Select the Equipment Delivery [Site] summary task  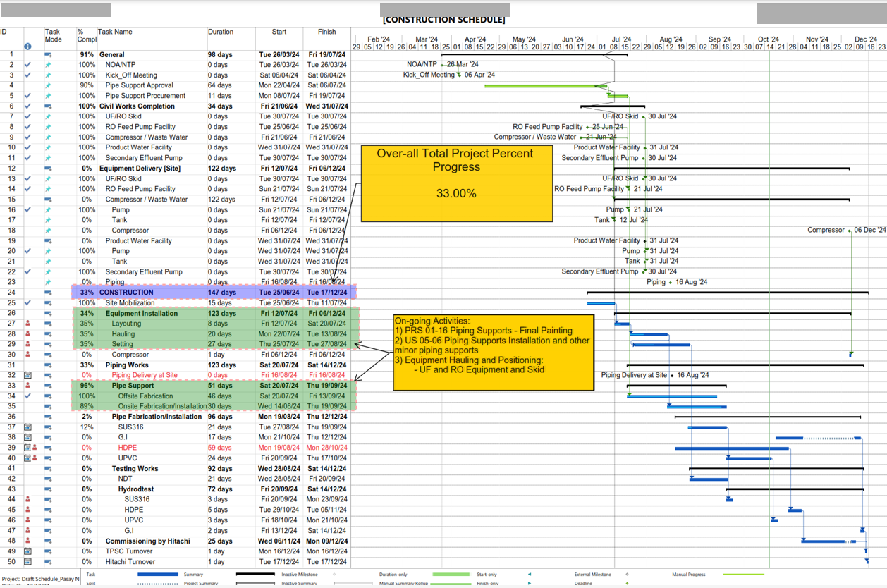coord(140,169)
